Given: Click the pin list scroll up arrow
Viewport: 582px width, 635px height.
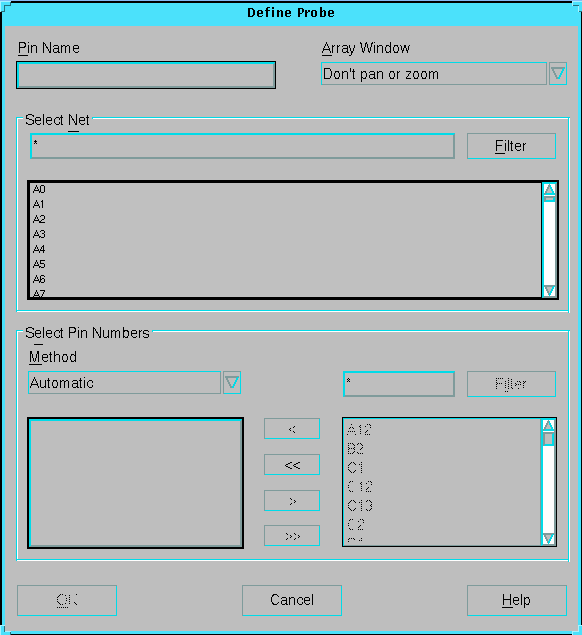Looking at the screenshot, I should pyautogui.click(x=548, y=425).
